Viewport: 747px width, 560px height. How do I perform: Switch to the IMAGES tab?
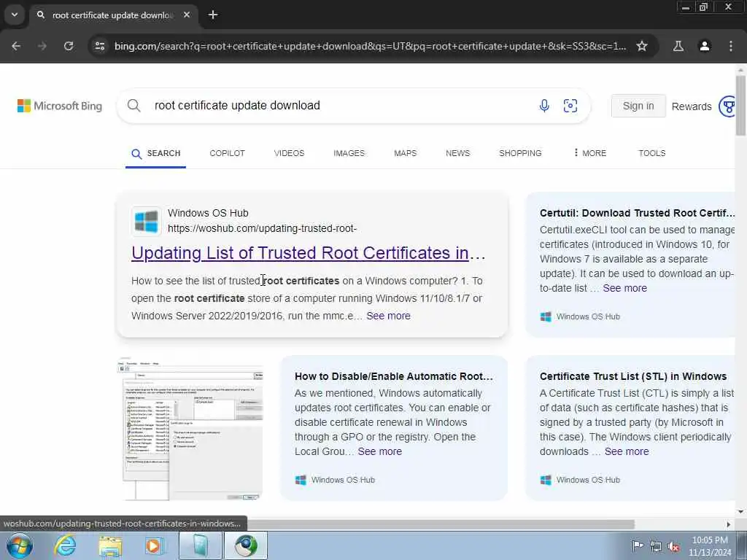[349, 153]
